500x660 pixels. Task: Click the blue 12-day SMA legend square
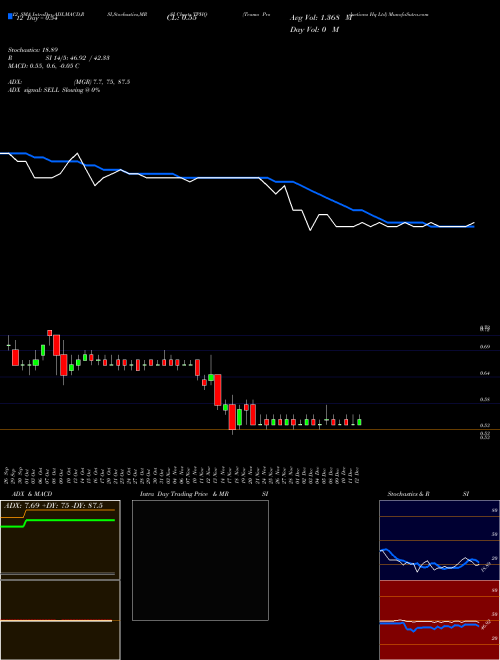pyautogui.click(x=10, y=16)
